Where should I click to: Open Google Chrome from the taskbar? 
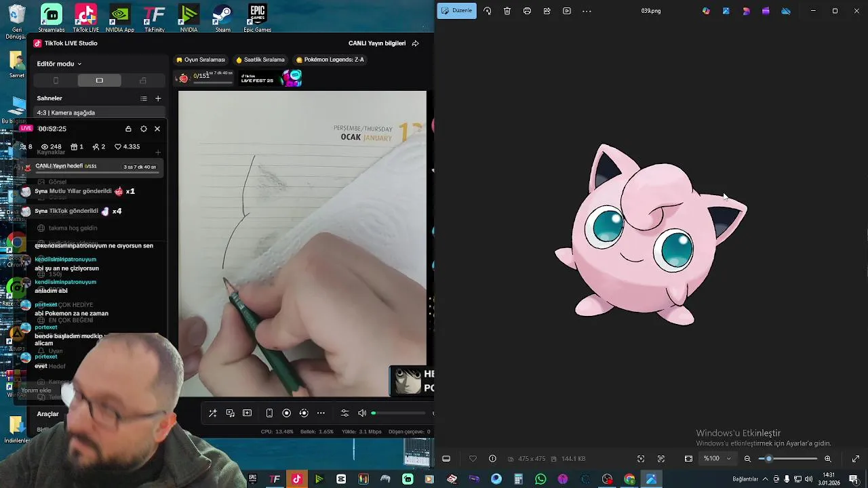click(x=629, y=479)
